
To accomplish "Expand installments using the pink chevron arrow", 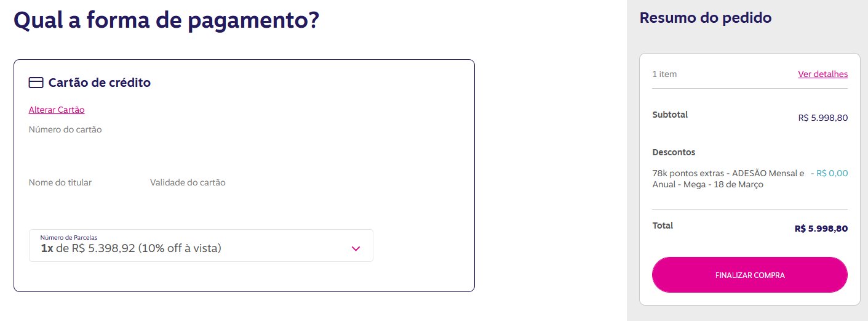I will tap(356, 248).
